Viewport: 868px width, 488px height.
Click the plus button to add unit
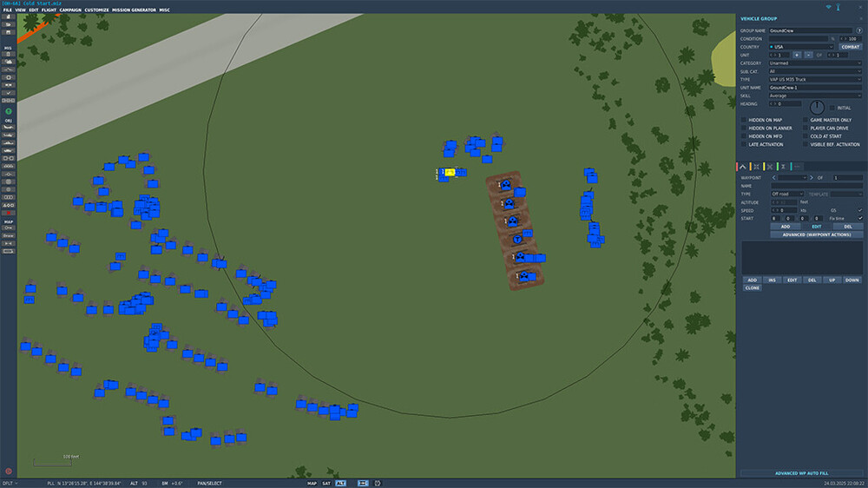(x=797, y=55)
